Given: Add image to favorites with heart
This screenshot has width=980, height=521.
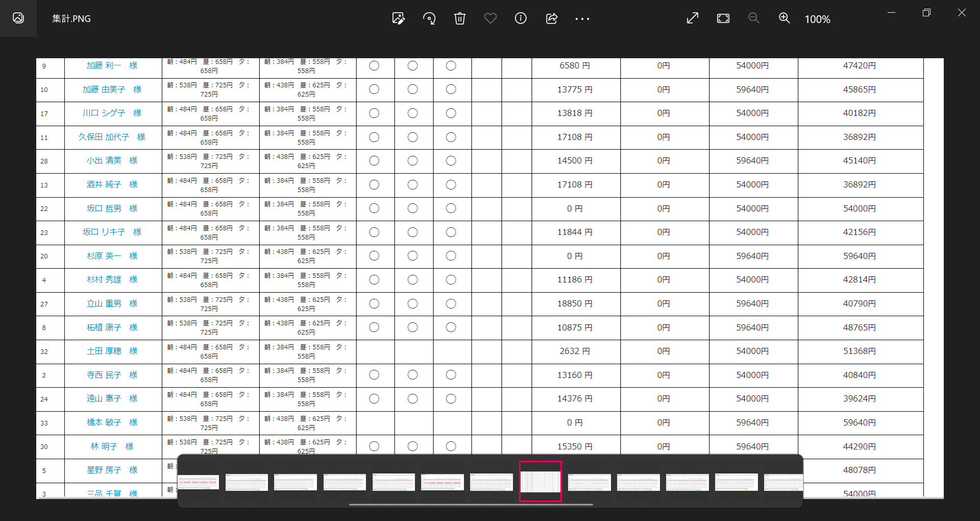Looking at the screenshot, I should click(491, 19).
